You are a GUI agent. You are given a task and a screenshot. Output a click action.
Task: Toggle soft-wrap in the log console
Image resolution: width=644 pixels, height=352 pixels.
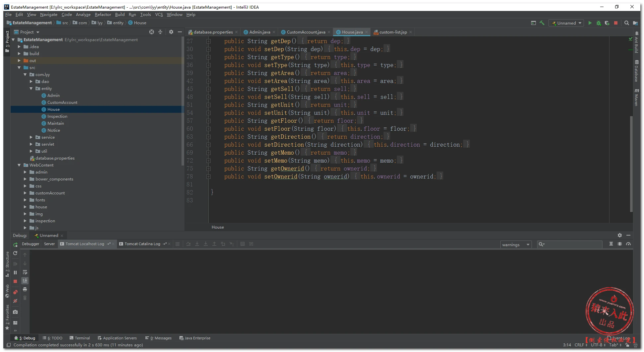pos(25,272)
